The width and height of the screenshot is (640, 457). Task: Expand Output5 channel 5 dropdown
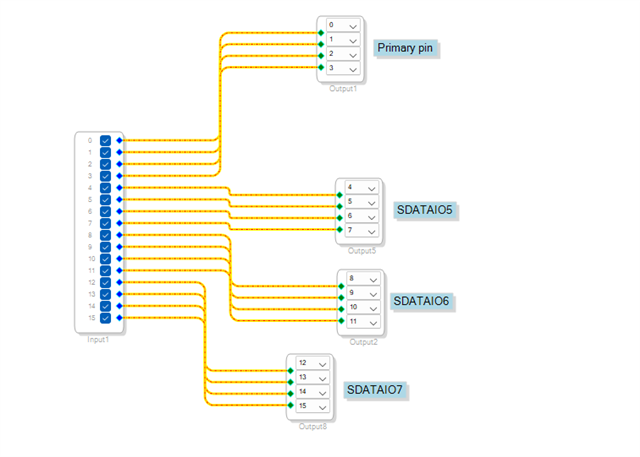click(362, 202)
